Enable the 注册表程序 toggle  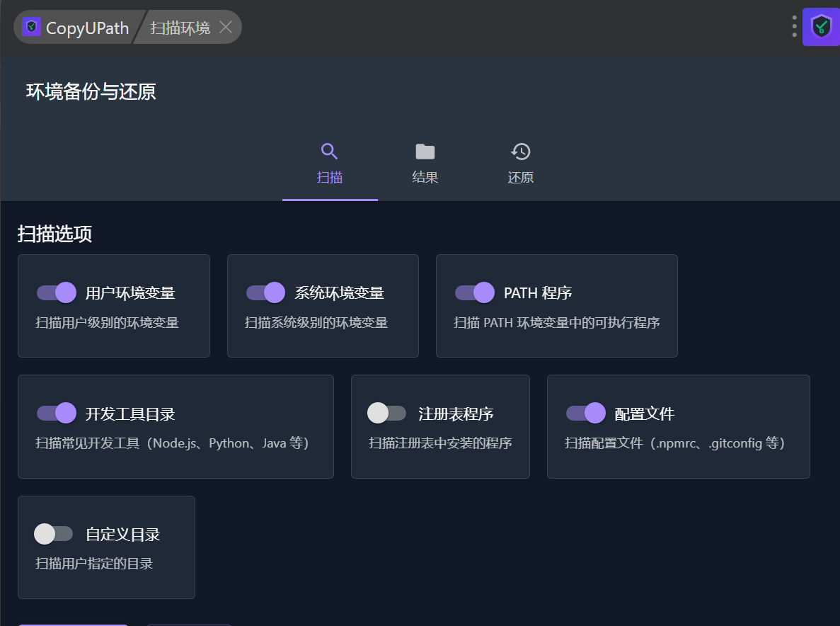point(387,413)
